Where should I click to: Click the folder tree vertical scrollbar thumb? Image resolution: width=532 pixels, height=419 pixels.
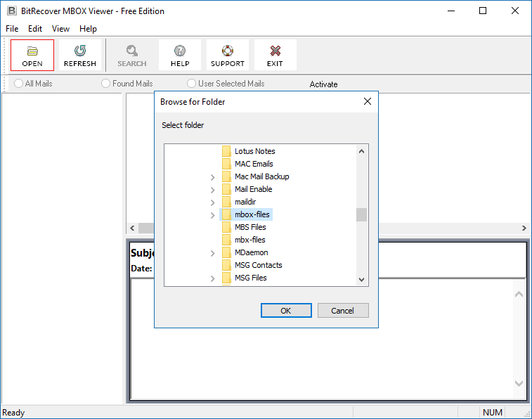click(362, 214)
